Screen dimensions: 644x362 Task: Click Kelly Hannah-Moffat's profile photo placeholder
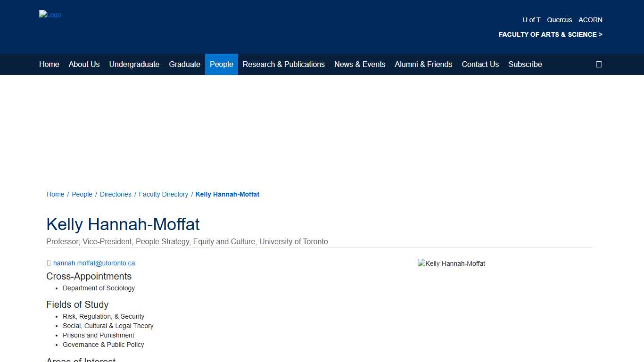[451, 263]
